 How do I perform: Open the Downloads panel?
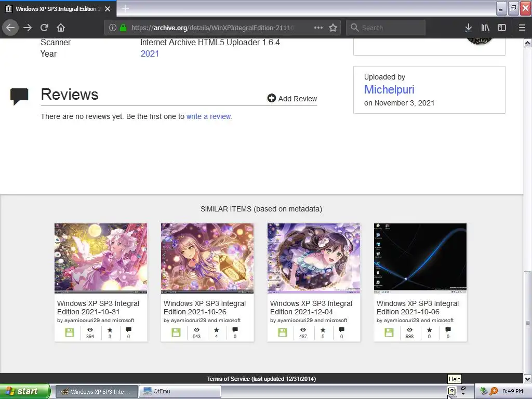[468, 28]
